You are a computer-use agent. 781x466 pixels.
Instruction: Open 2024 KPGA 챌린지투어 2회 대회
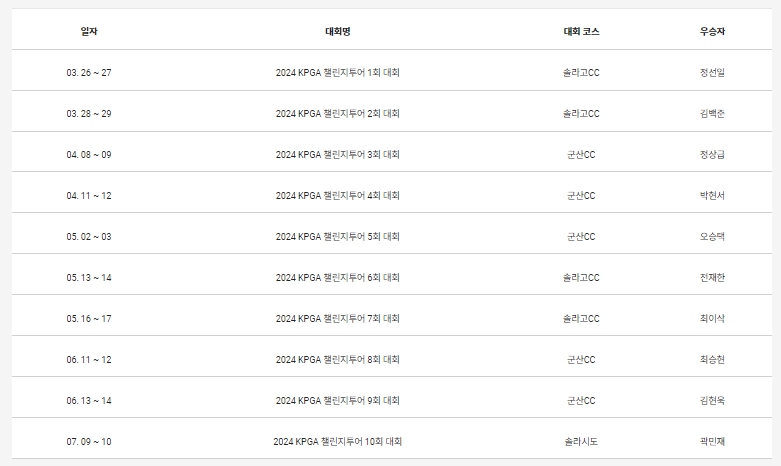(x=338, y=113)
